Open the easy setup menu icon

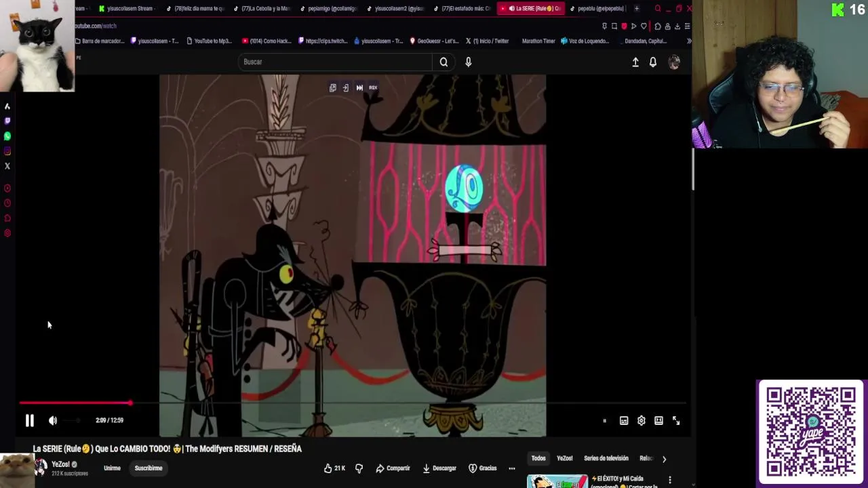(687, 26)
